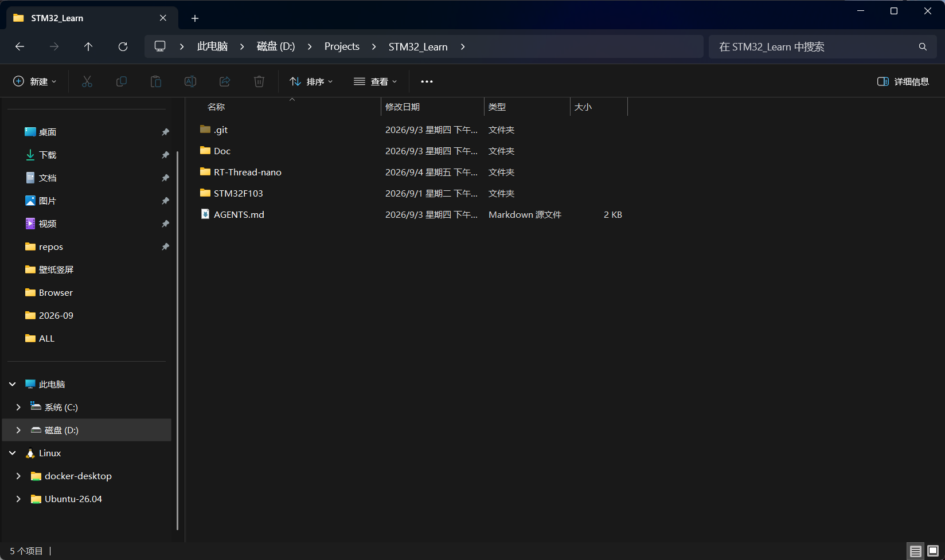Sort by the 大小 column header
The height and width of the screenshot is (560, 945).
click(599, 107)
